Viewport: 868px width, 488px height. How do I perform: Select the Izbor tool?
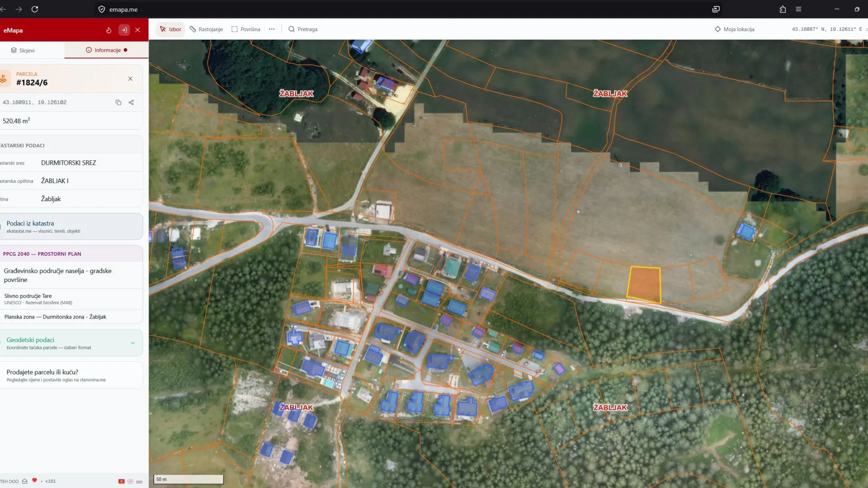170,29
